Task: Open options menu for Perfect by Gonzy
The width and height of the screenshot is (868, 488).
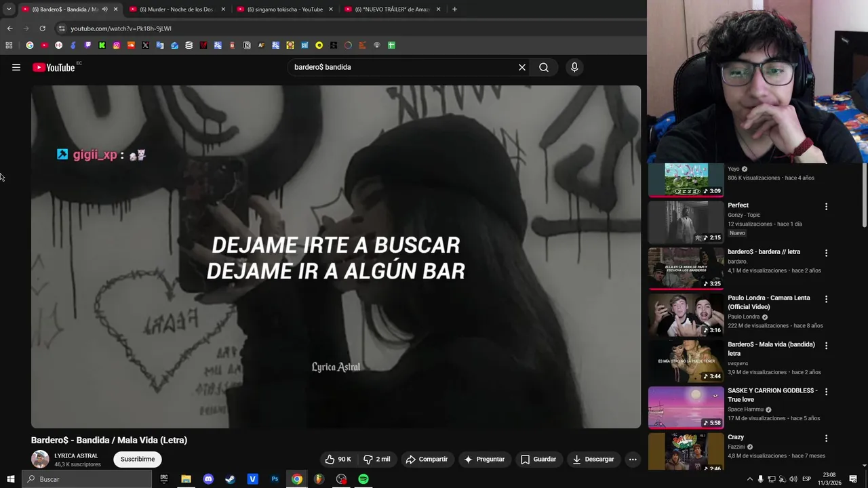Action: [x=826, y=206]
